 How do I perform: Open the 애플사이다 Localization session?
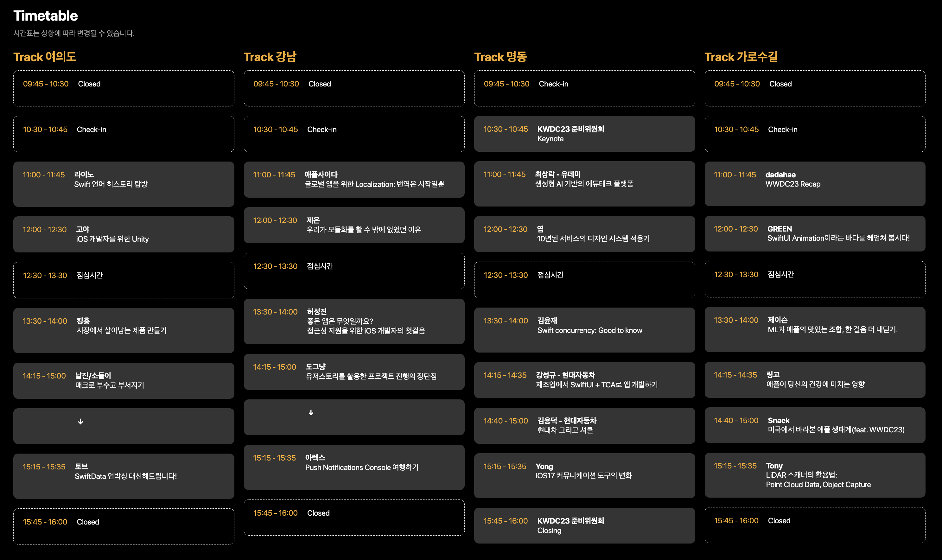click(354, 180)
